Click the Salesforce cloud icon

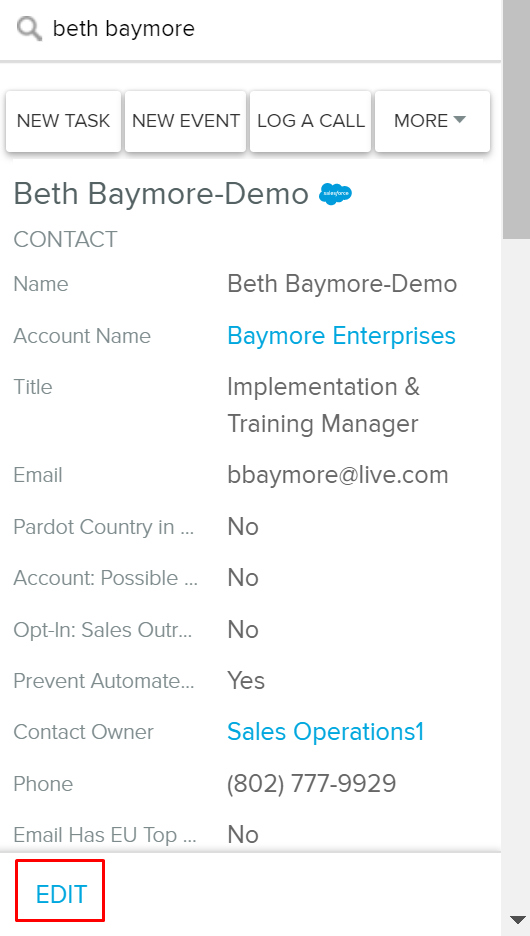tap(335, 194)
